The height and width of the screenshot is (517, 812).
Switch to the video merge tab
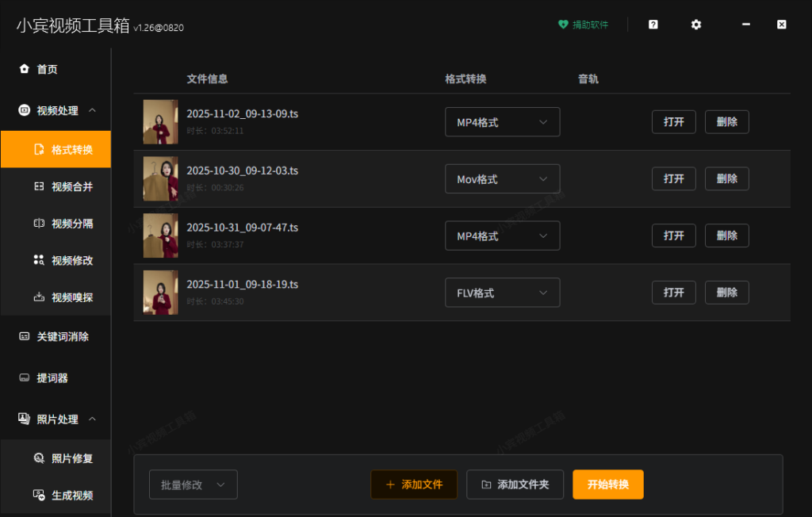[71, 187]
